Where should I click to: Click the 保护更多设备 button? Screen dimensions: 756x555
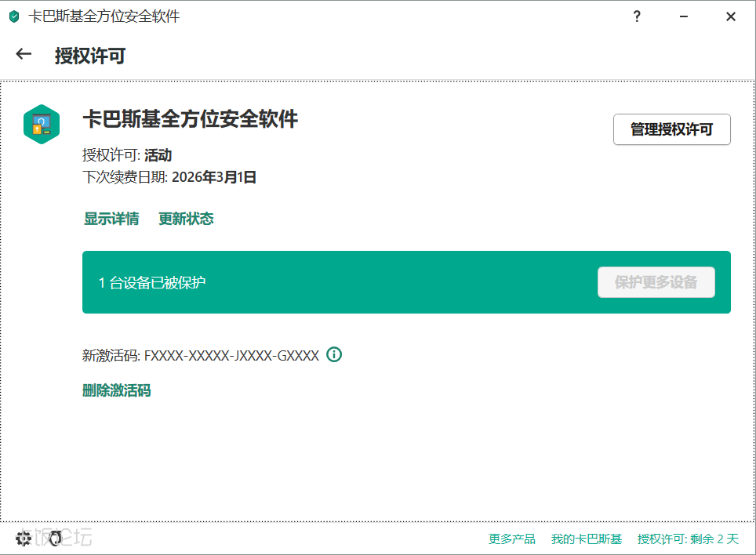click(x=656, y=282)
